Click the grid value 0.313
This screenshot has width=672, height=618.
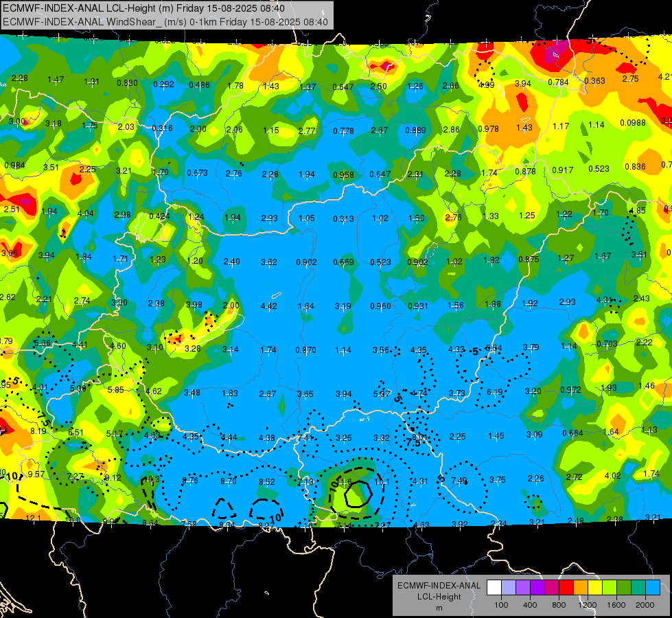(x=343, y=219)
